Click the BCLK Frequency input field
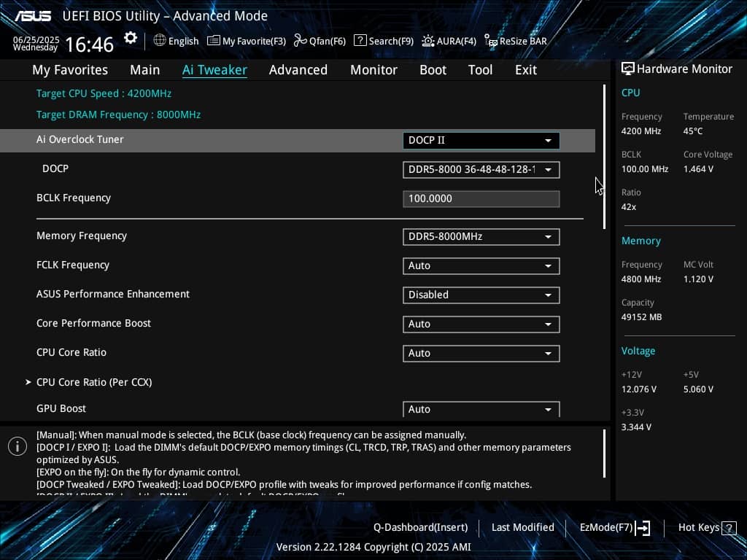Screen dimensions: 747x560 click(481, 198)
